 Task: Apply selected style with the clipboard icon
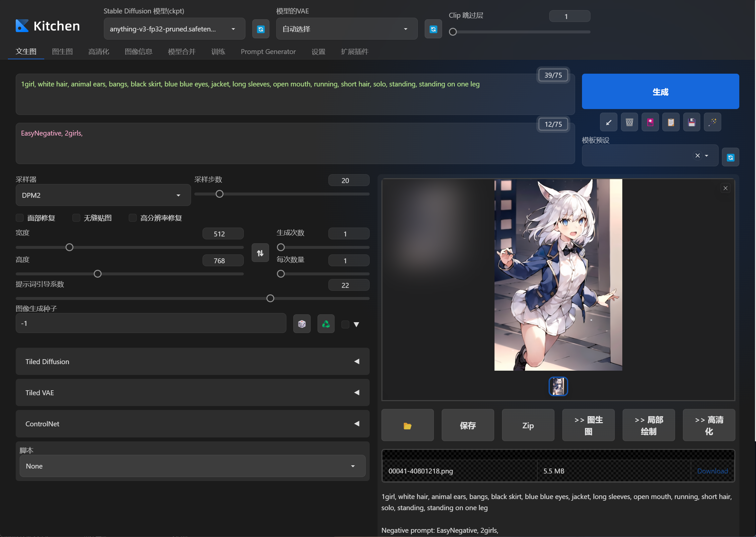[x=671, y=122]
